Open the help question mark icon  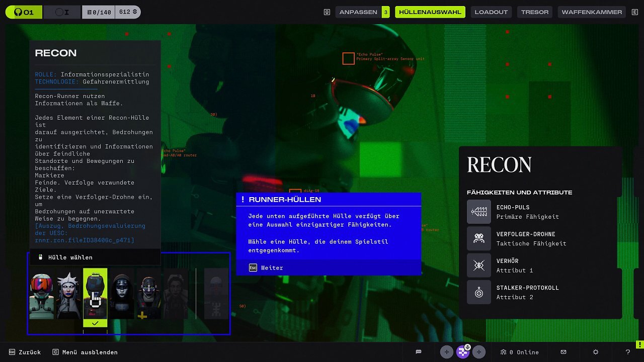pos(628,352)
